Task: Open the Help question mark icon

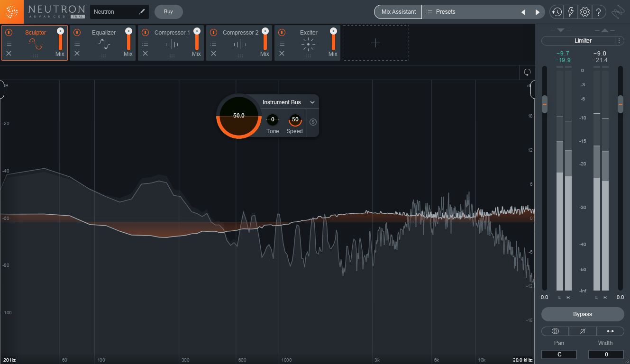Action: point(599,12)
